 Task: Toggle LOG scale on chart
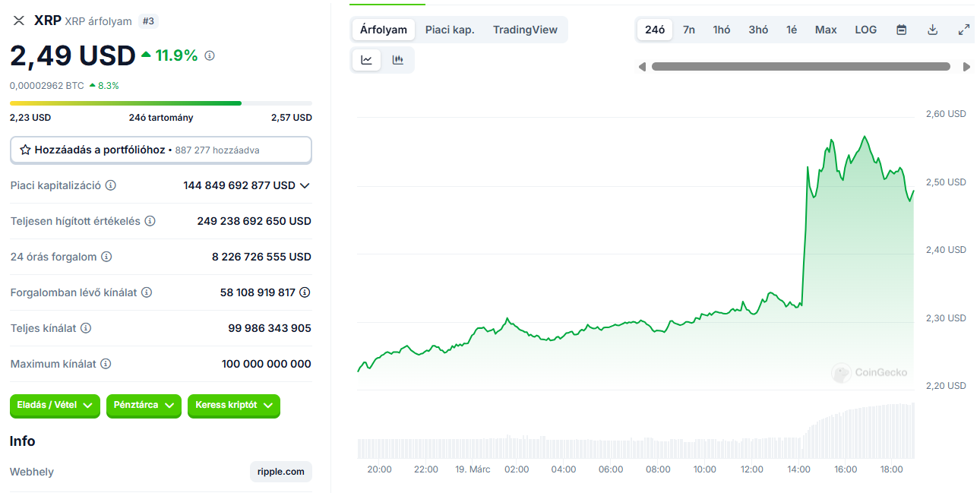866,30
